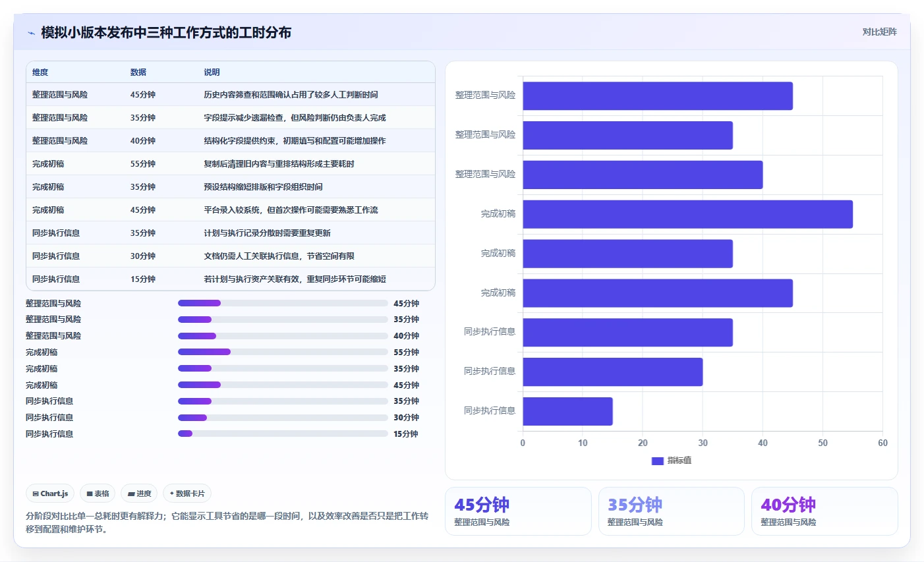Click the 进度 chip's progress icon
Viewport: 924px width, 562px height.
pos(131,493)
